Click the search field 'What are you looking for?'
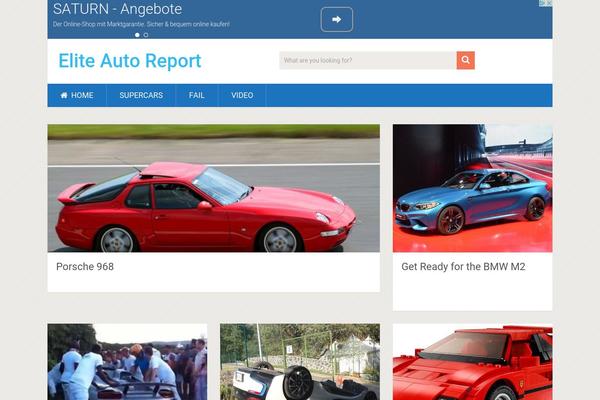 coord(368,60)
